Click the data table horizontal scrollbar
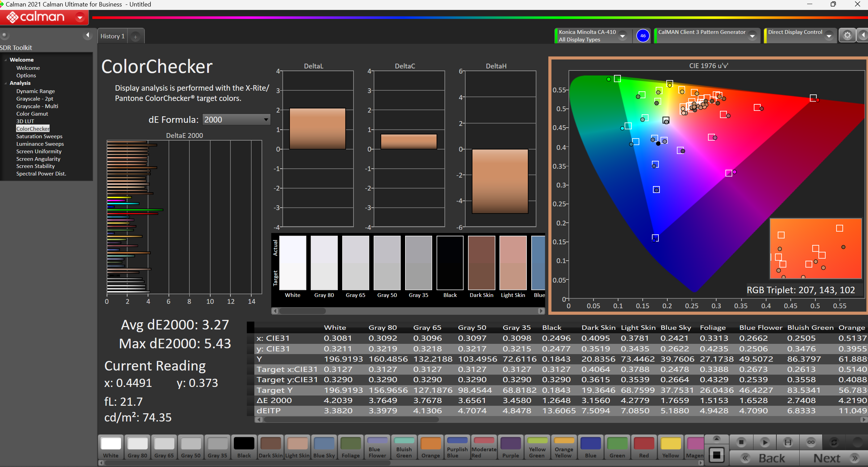The width and height of the screenshot is (868, 467). click(351, 419)
